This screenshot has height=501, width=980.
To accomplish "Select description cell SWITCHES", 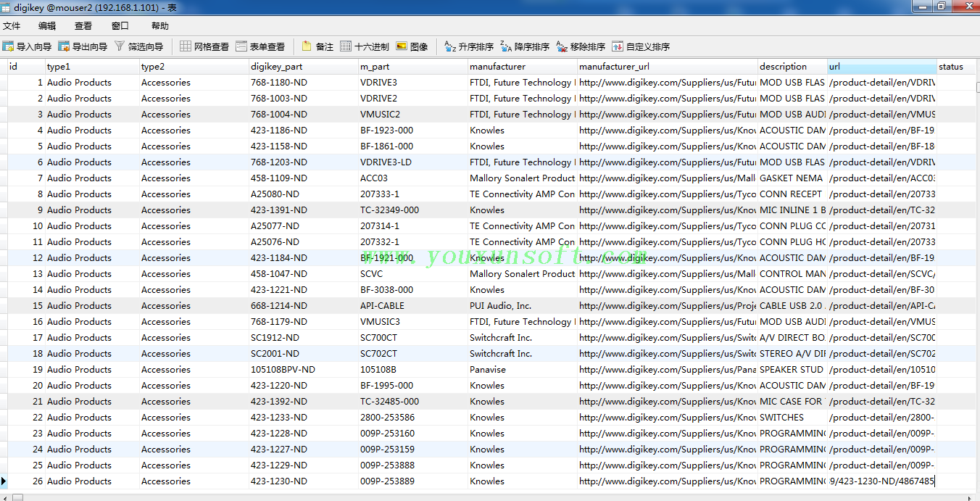I will coord(792,417).
